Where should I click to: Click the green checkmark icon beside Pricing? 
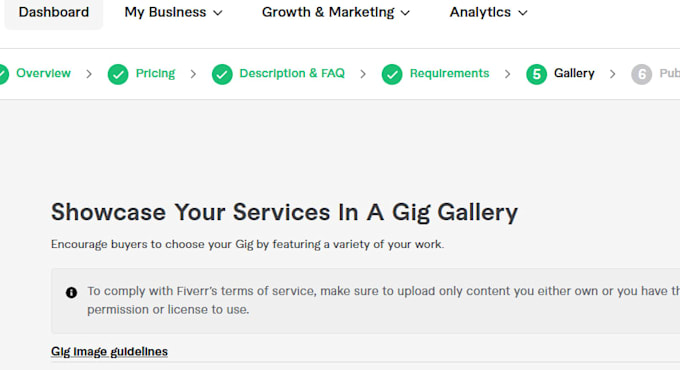pos(118,74)
